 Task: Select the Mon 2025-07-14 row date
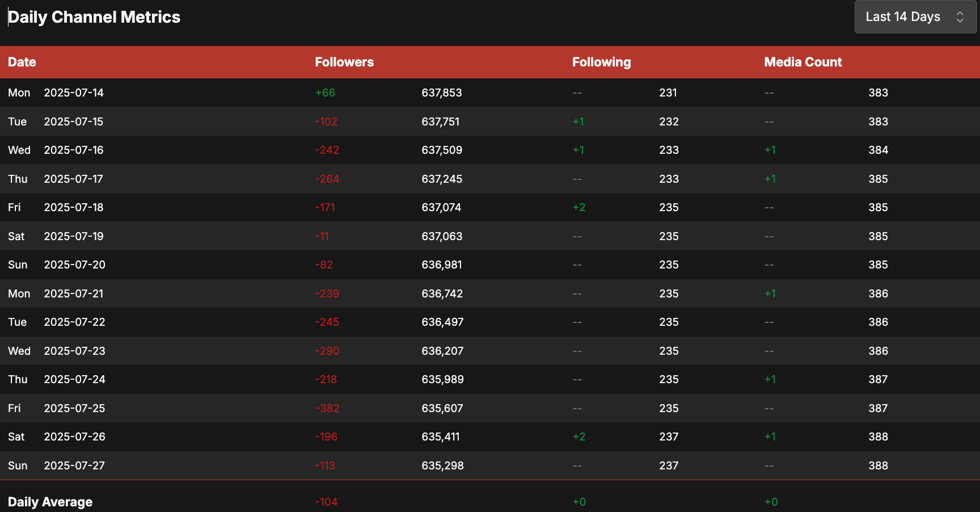(x=56, y=93)
